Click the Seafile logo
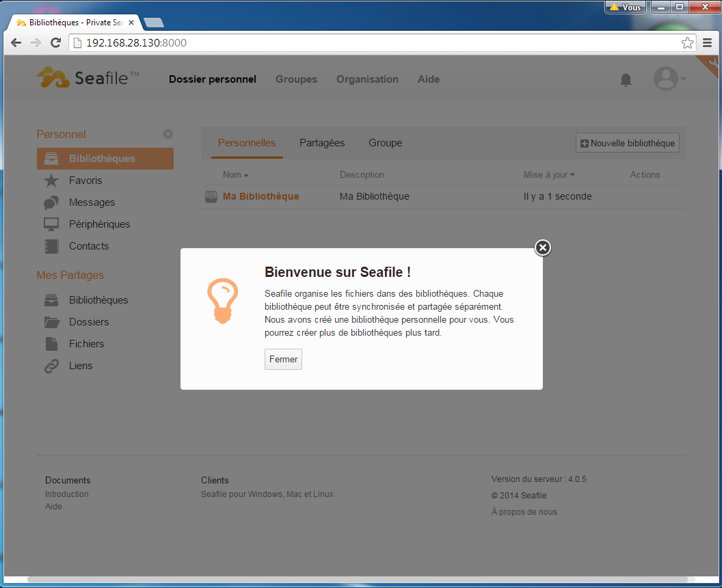This screenshot has width=722, height=588. pyautogui.click(x=88, y=78)
